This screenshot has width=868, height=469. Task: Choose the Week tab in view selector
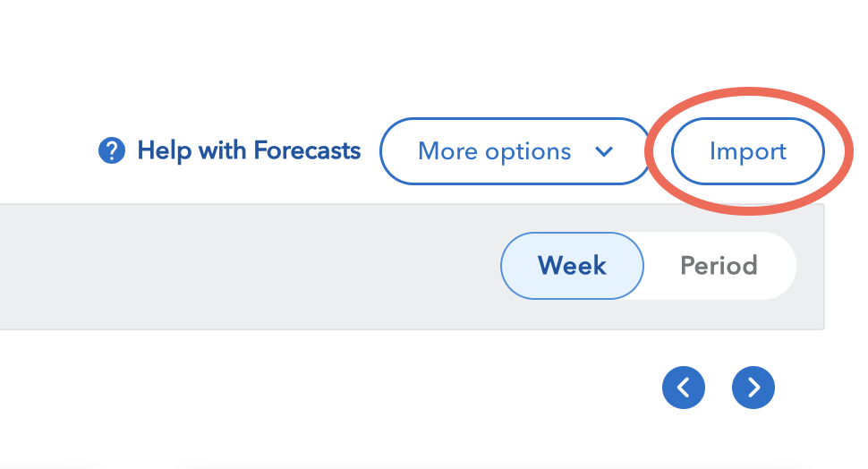pos(573,266)
